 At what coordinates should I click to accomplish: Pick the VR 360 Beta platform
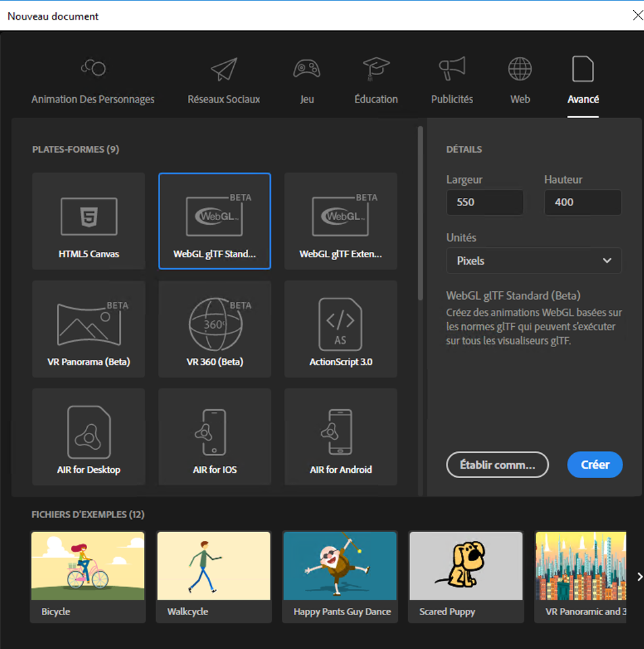pyautogui.click(x=214, y=329)
